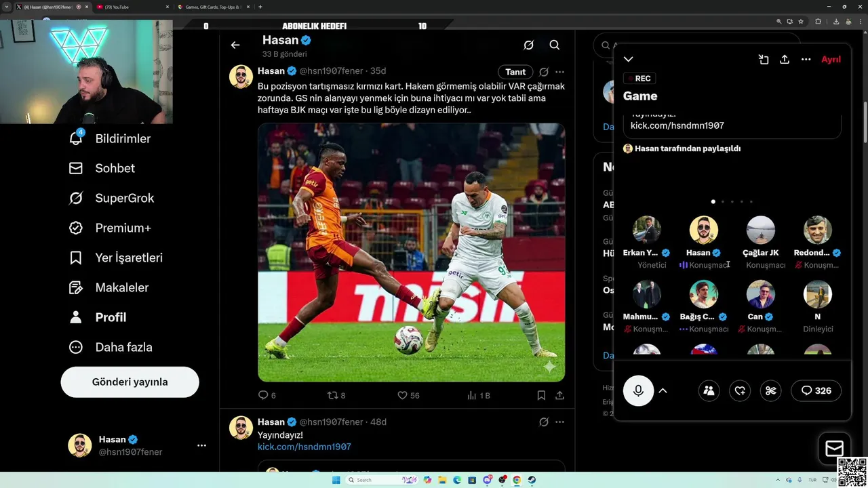Click Tanıt button on the post

(x=515, y=72)
